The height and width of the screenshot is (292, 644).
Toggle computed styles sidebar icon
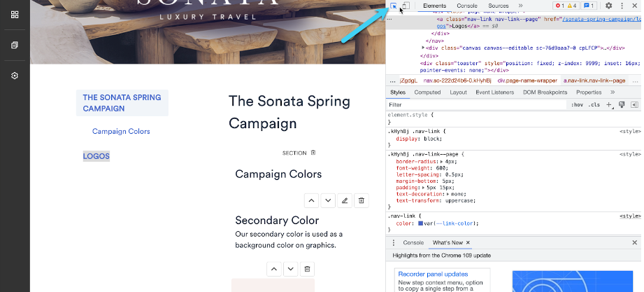pyautogui.click(x=634, y=105)
